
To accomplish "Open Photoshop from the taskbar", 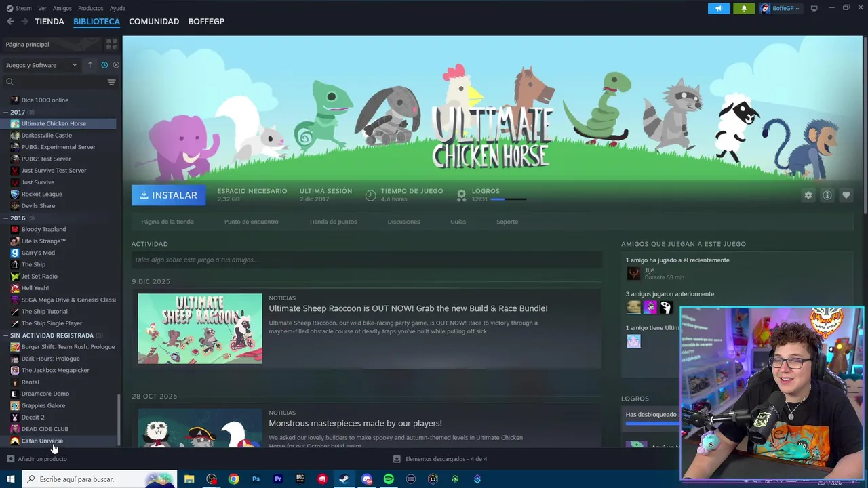I will click(256, 479).
